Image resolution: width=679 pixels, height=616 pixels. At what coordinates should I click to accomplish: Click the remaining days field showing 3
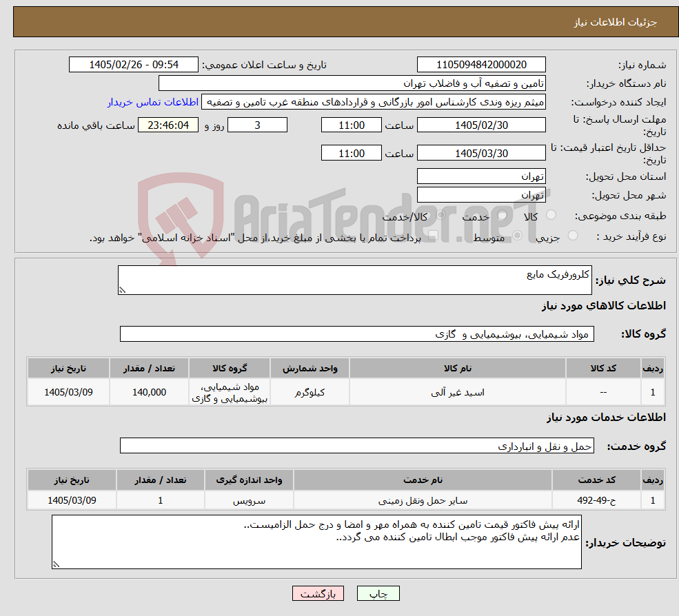257,125
